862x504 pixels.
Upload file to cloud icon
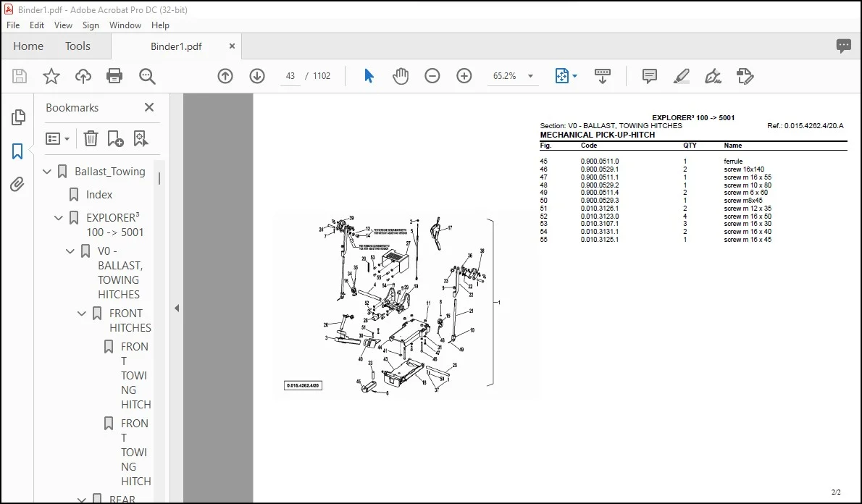[83, 76]
